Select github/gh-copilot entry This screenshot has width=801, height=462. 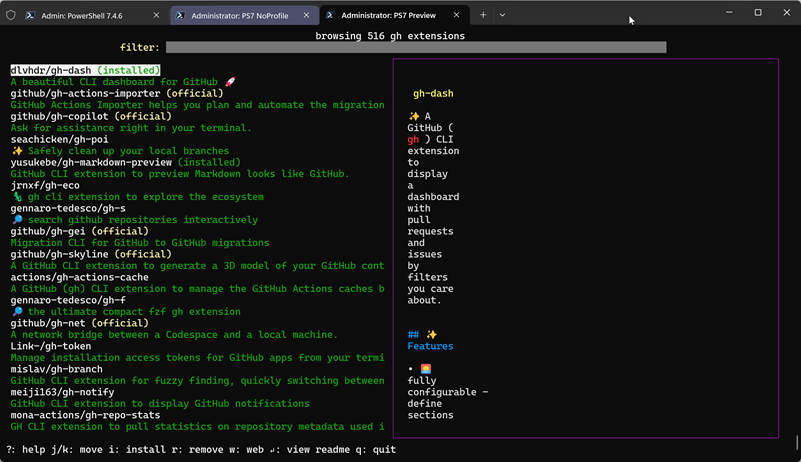[x=91, y=116]
